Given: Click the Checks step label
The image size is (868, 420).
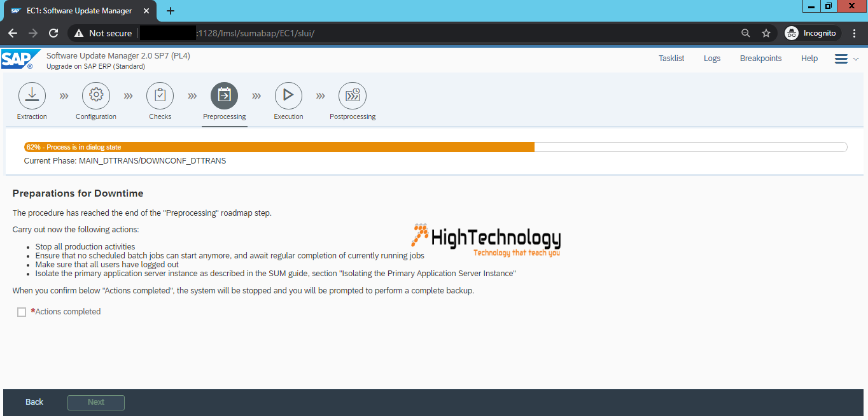Looking at the screenshot, I should coord(160,116).
